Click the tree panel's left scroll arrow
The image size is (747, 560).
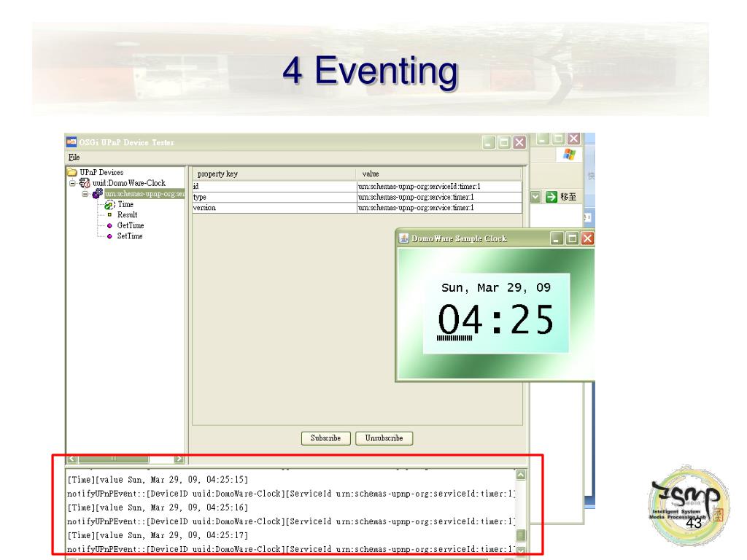point(72,459)
